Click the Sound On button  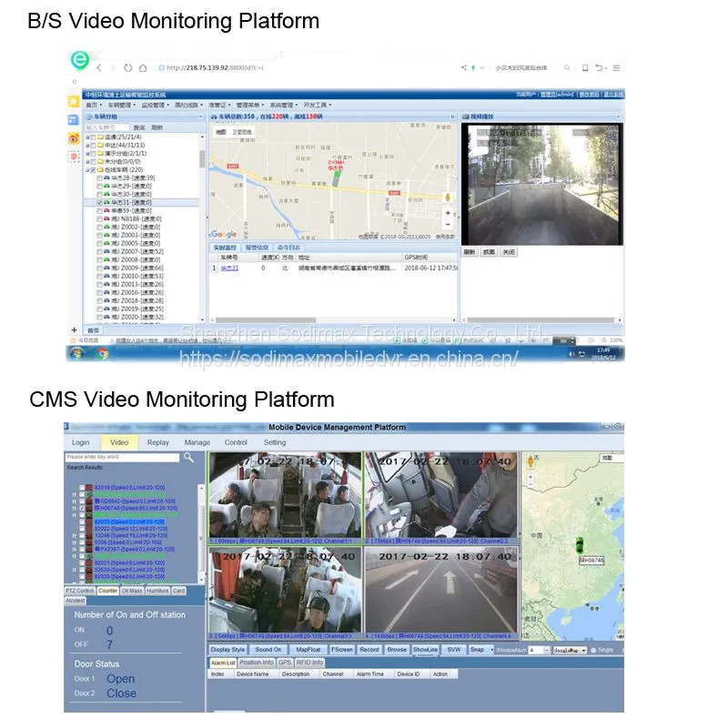(x=268, y=650)
